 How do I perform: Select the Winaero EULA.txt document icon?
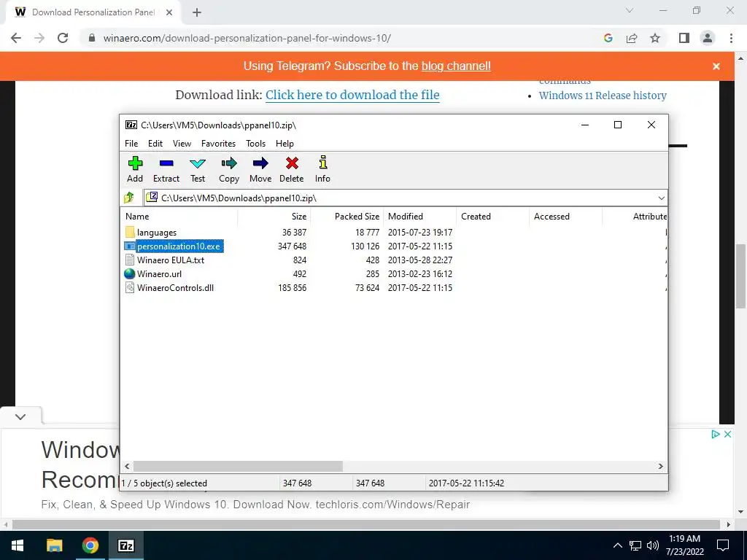(x=130, y=260)
